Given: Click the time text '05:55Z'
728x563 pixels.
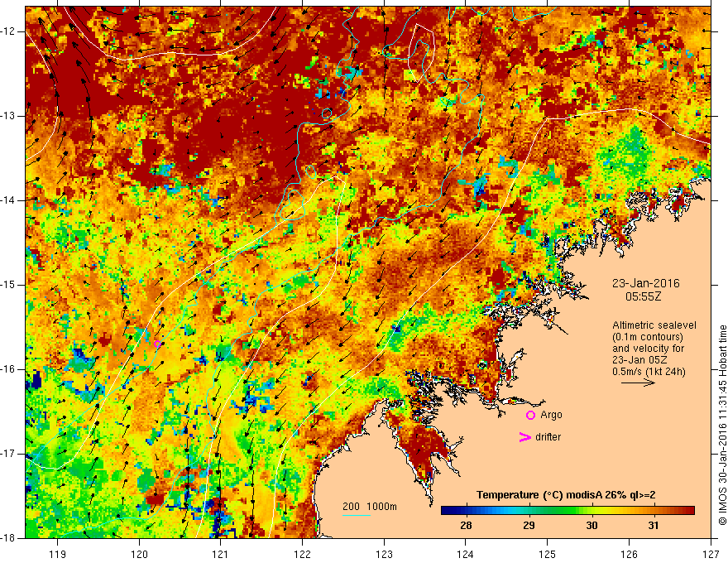Looking at the screenshot, I should click(x=643, y=296).
